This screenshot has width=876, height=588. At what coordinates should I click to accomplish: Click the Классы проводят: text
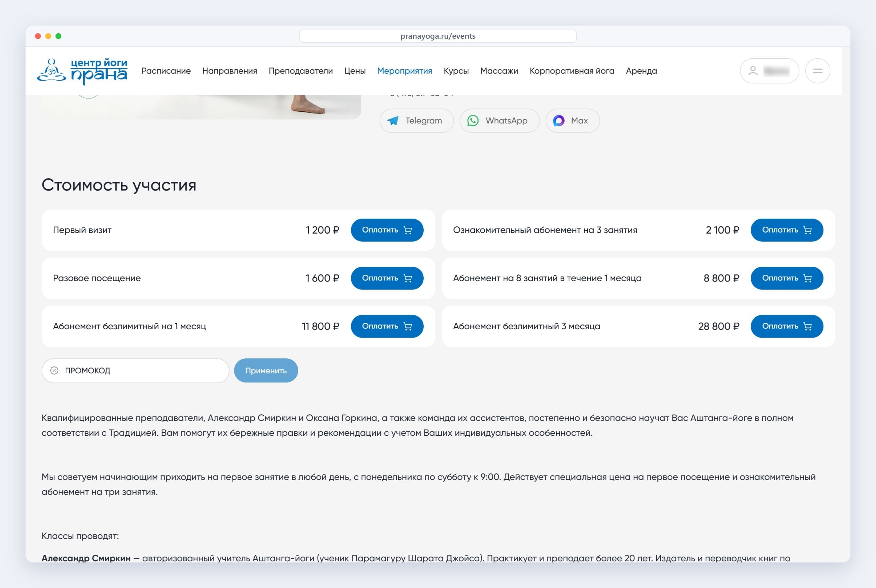(80, 536)
